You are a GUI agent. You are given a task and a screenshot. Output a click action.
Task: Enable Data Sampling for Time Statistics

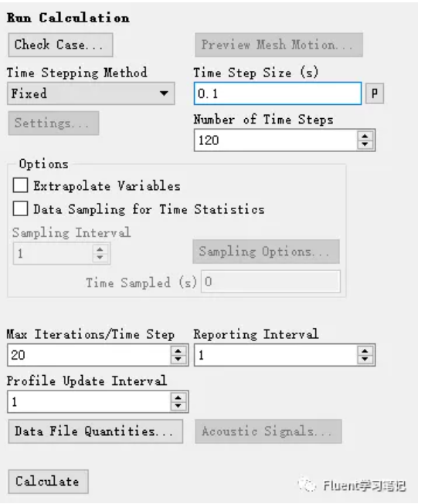point(20,209)
